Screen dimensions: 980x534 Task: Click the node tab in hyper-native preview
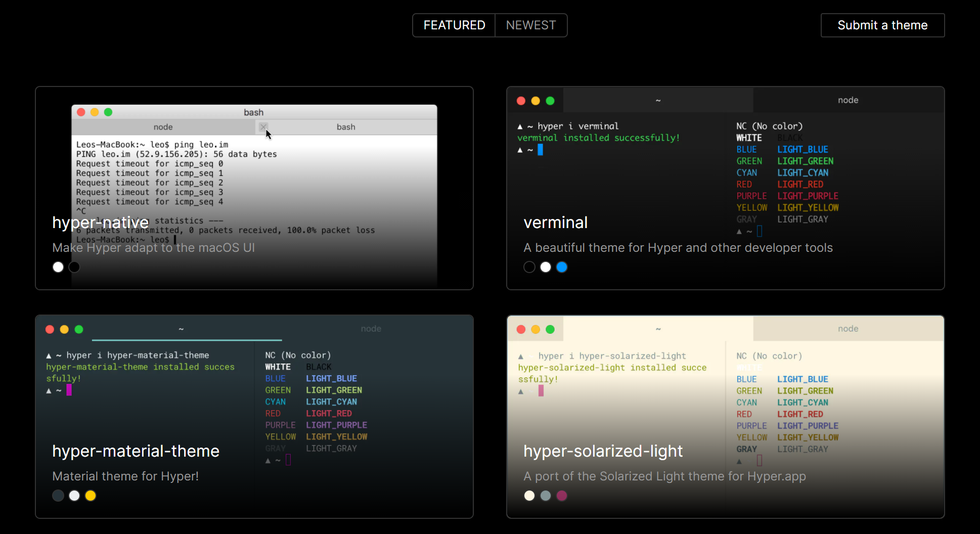163,127
